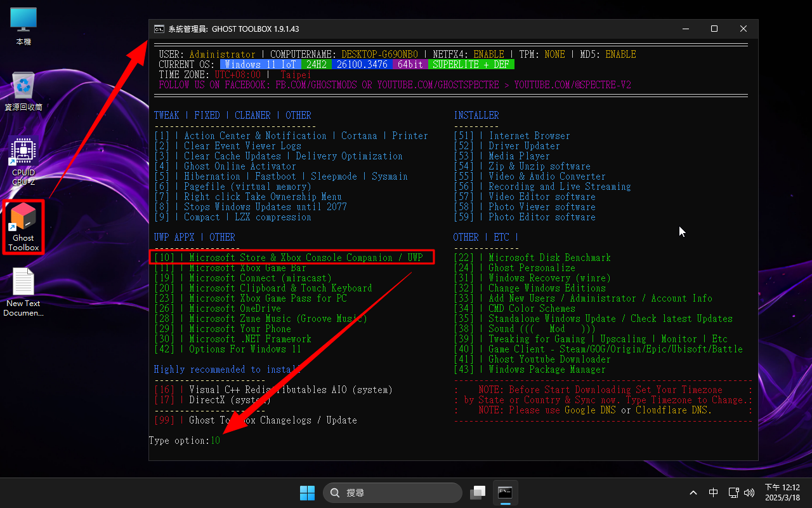Viewport: 812px width, 508px height.
Task: Click option [58] Photo Viewer software
Action: 525,207
